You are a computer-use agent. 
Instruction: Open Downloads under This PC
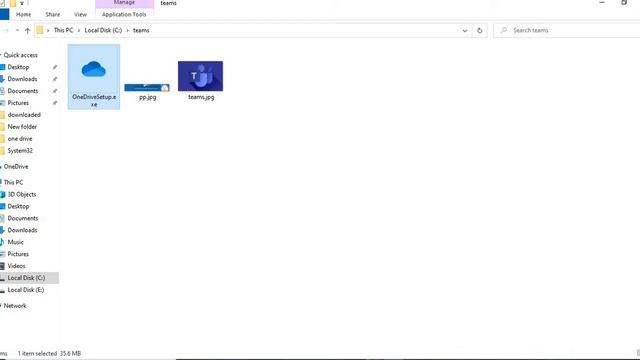click(x=22, y=230)
